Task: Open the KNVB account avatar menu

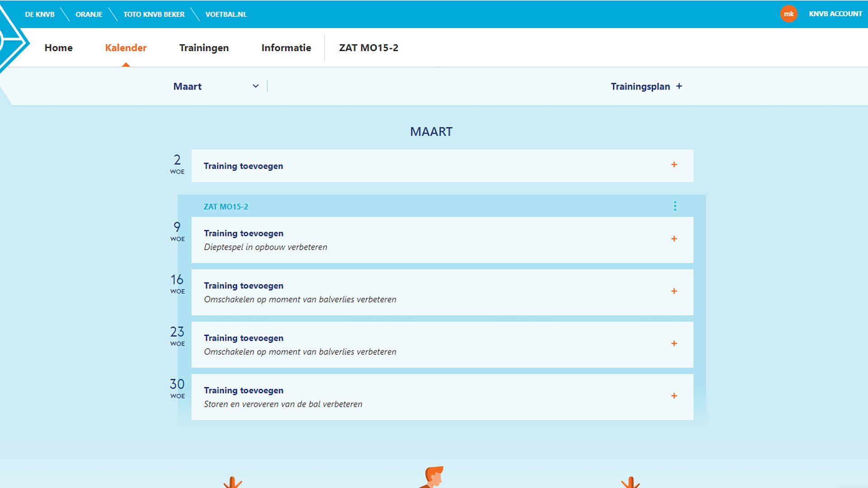Action: (789, 14)
